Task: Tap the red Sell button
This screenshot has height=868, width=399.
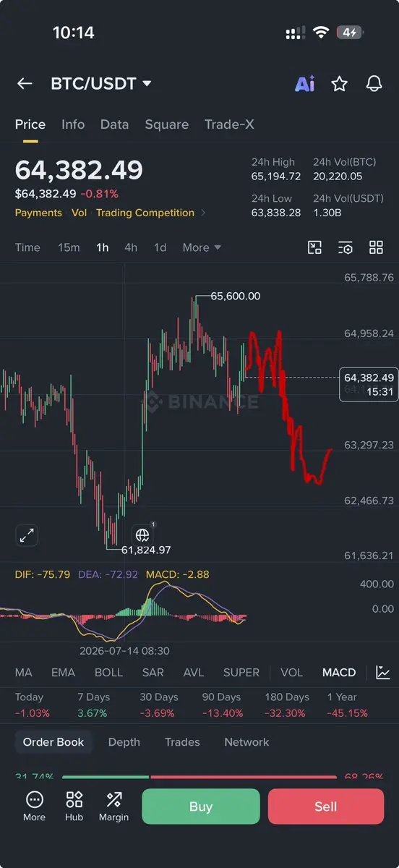Action: click(326, 807)
